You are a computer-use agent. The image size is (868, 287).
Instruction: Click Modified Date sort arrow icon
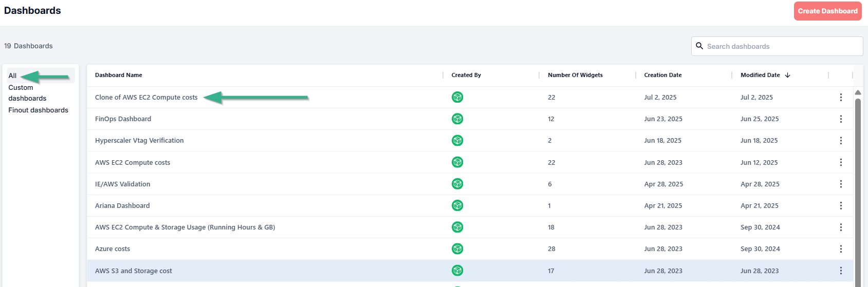787,75
